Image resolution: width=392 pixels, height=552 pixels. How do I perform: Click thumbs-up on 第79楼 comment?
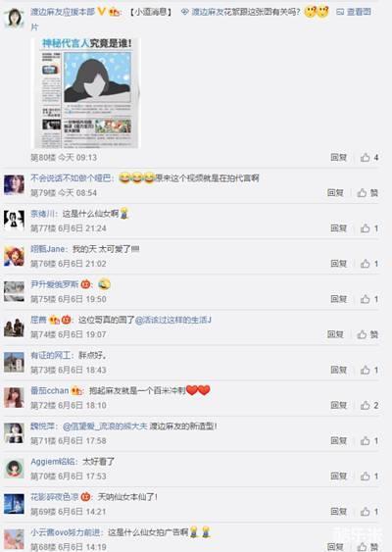tap(367, 192)
